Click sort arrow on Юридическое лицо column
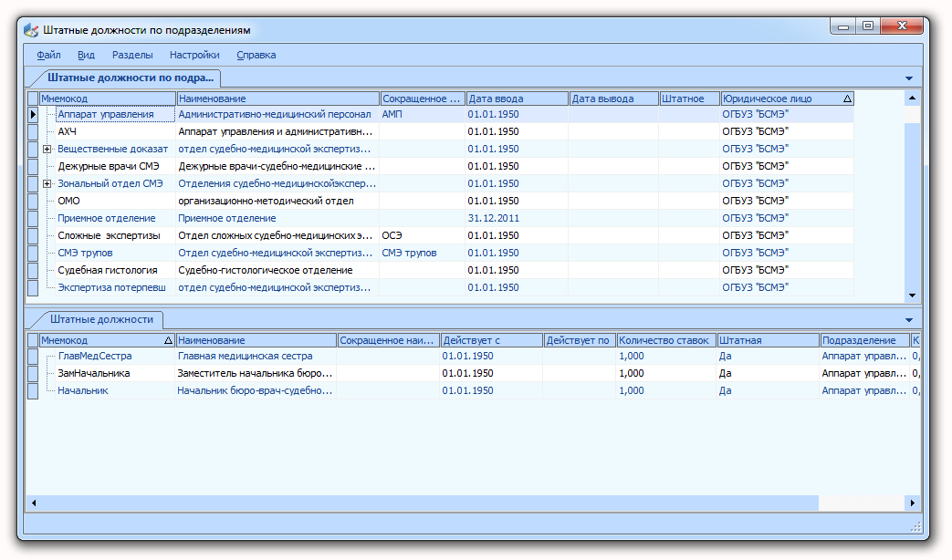 coord(847,99)
